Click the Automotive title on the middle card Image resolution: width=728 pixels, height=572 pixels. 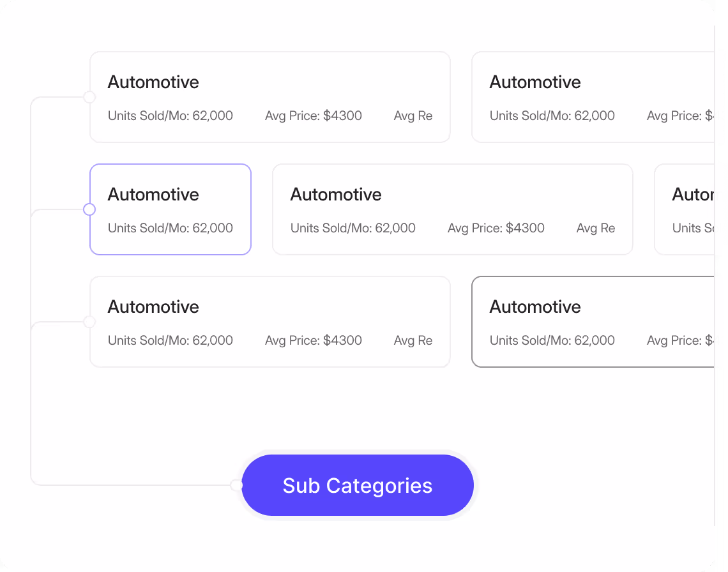(335, 194)
